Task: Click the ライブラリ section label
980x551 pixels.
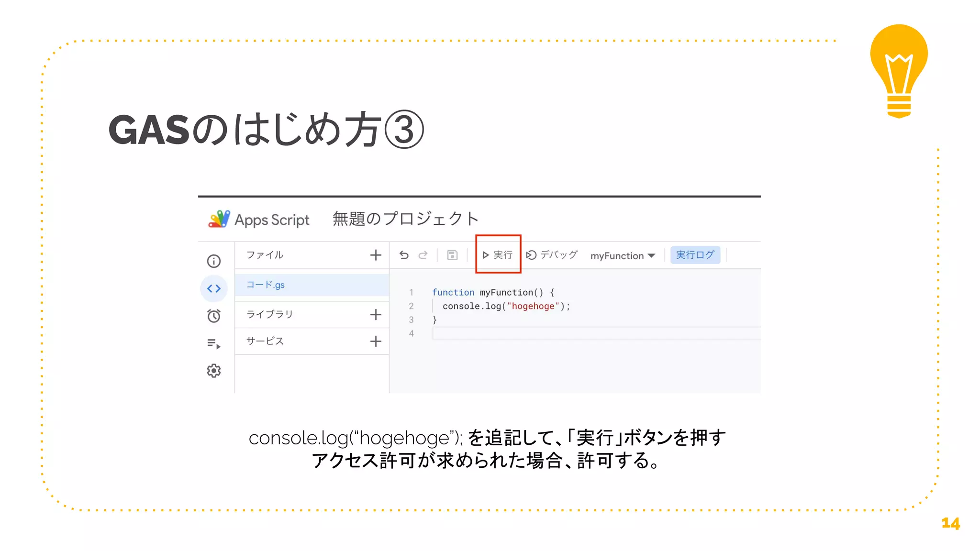Action: click(x=269, y=314)
